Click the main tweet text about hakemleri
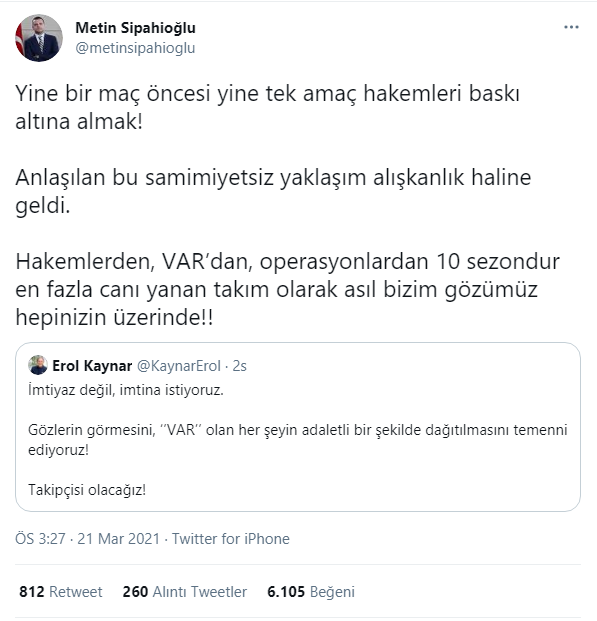Image resolution: width=597 pixels, height=621 pixels. [267, 107]
